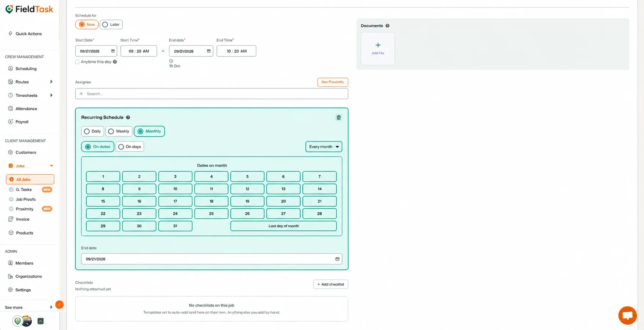Click the Organizations building icon

10,276
